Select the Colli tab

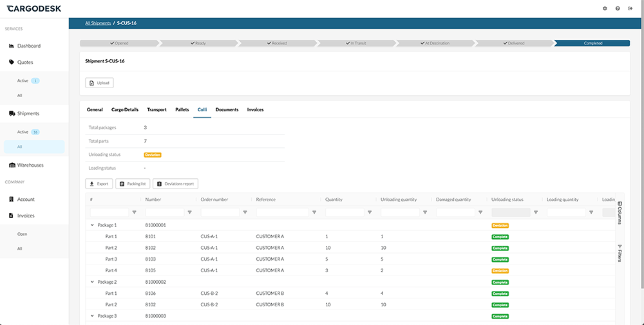click(x=202, y=109)
